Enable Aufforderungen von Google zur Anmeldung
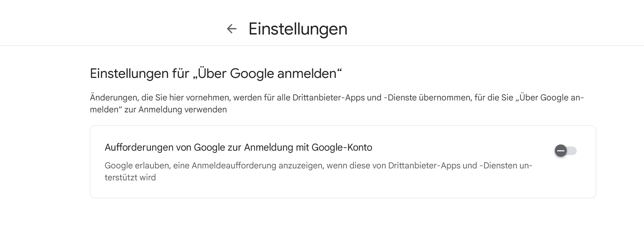Image resolution: width=644 pixels, height=235 pixels. click(x=565, y=151)
